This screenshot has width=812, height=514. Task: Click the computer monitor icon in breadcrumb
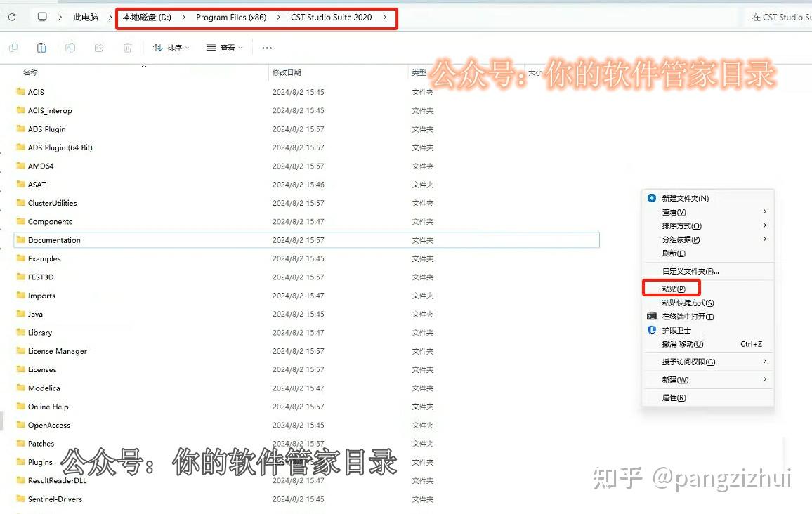coord(42,17)
